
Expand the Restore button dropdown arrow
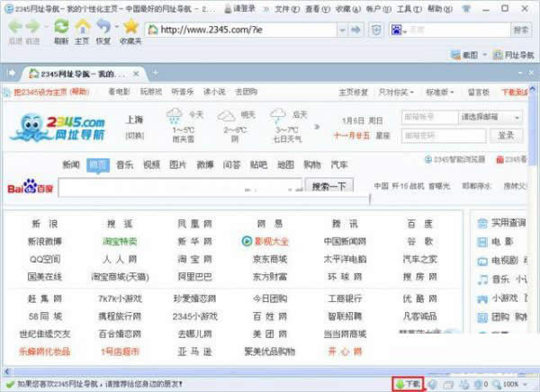(117, 26)
